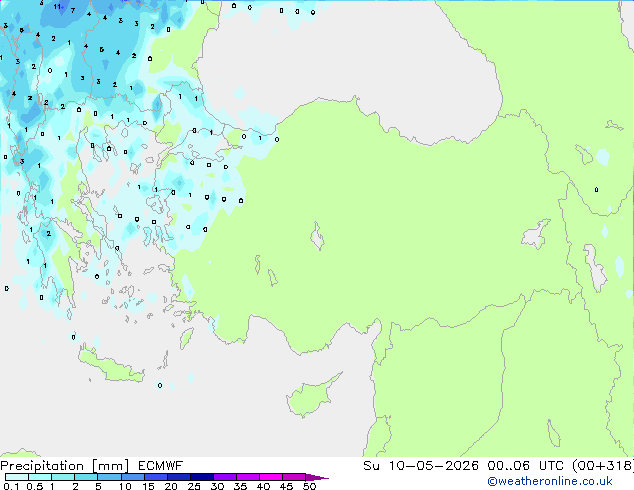Click the '10' legend label
The image size is (634, 490).
coord(125,486)
